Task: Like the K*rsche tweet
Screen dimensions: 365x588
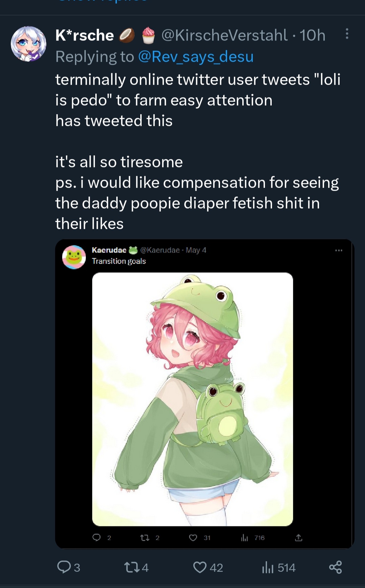Action: click(x=208, y=567)
